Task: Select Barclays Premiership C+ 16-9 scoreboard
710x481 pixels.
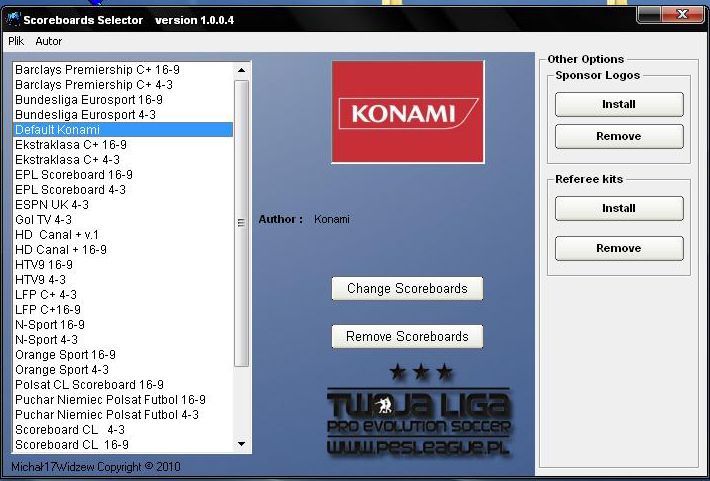Action: coord(97,70)
